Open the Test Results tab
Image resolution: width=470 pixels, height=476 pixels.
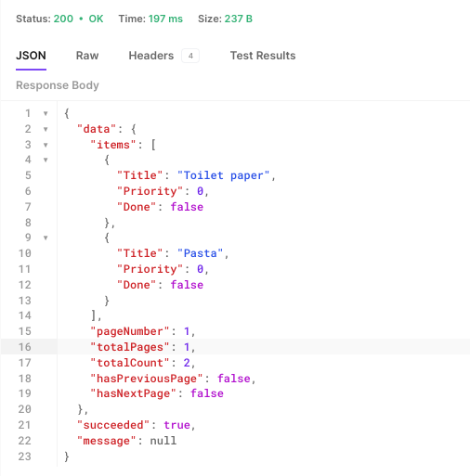pyautogui.click(x=263, y=56)
